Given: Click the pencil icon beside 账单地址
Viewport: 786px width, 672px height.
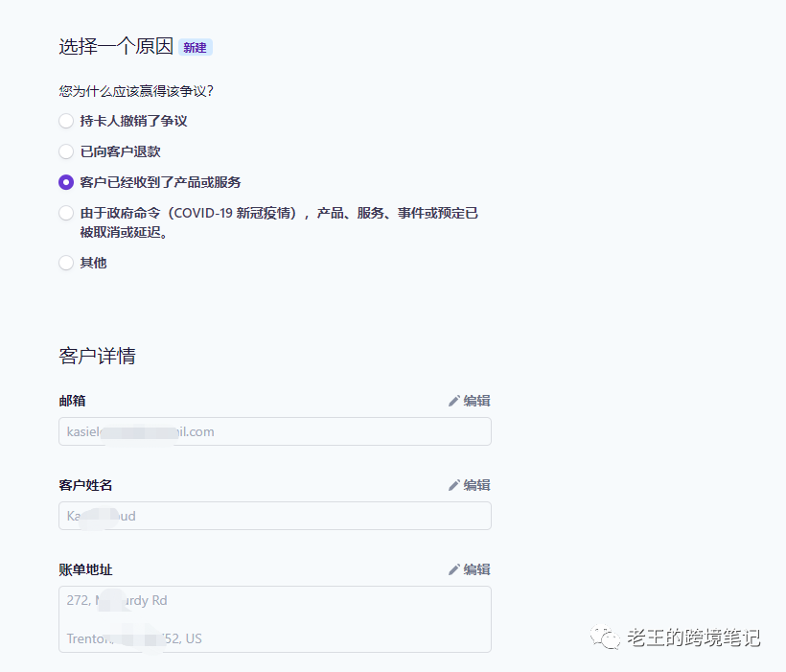Looking at the screenshot, I should click(x=454, y=569).
